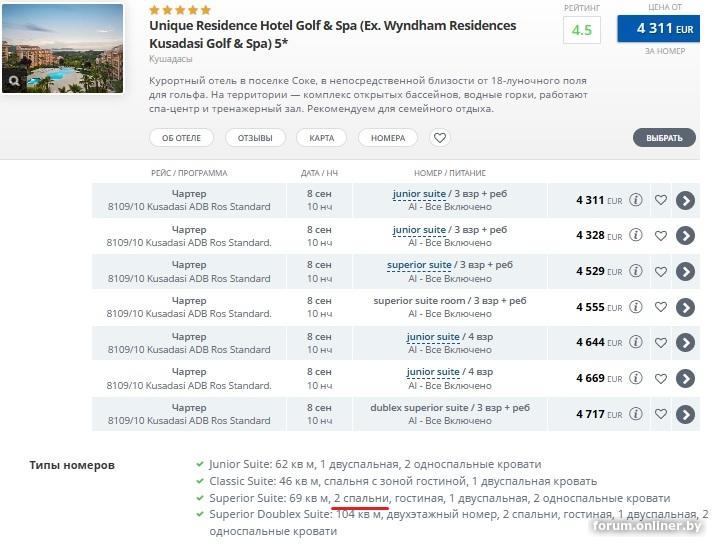The width and height of the screenshot is (722, 547).
Task: Favorite the 4 311 EUR offer heart
Action: pyautogui.click(x=661, y=200)
